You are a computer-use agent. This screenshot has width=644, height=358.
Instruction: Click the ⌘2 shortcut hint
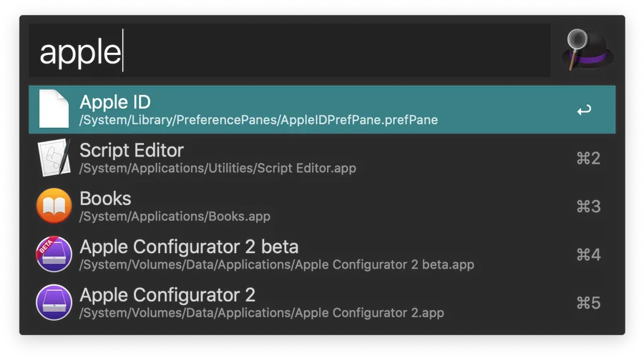588,159
